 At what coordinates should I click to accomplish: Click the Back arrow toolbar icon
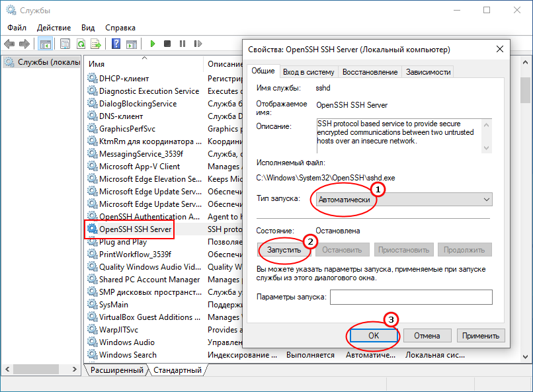pyautogui.click(x=9, y=44)
